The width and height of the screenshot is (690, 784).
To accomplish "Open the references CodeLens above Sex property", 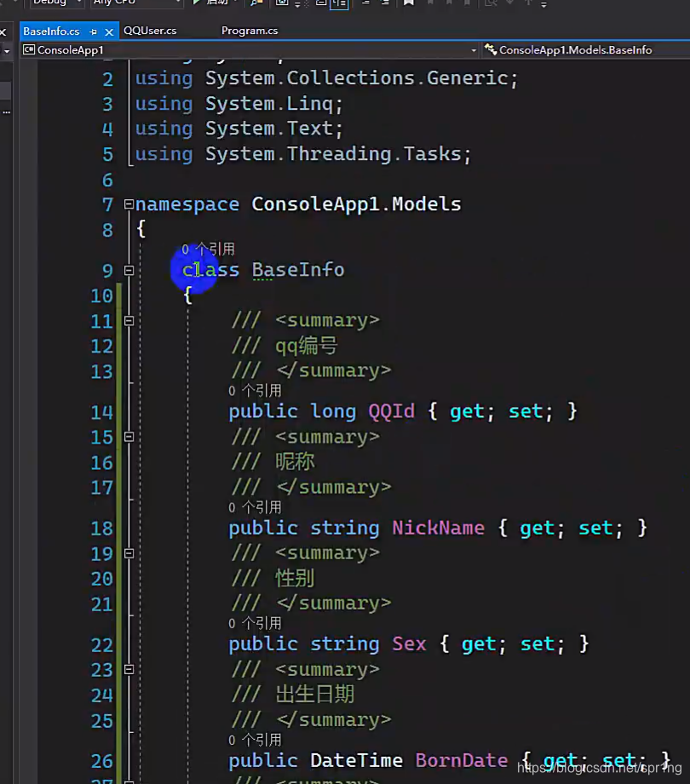I will [x=255, y=623].
